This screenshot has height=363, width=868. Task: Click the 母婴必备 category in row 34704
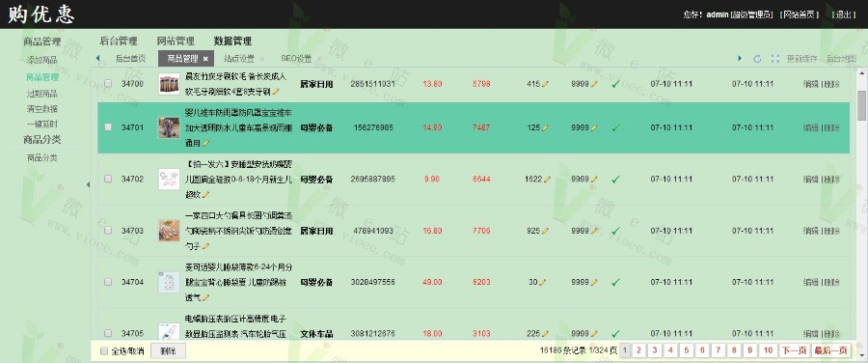click(x=316, y=282)
